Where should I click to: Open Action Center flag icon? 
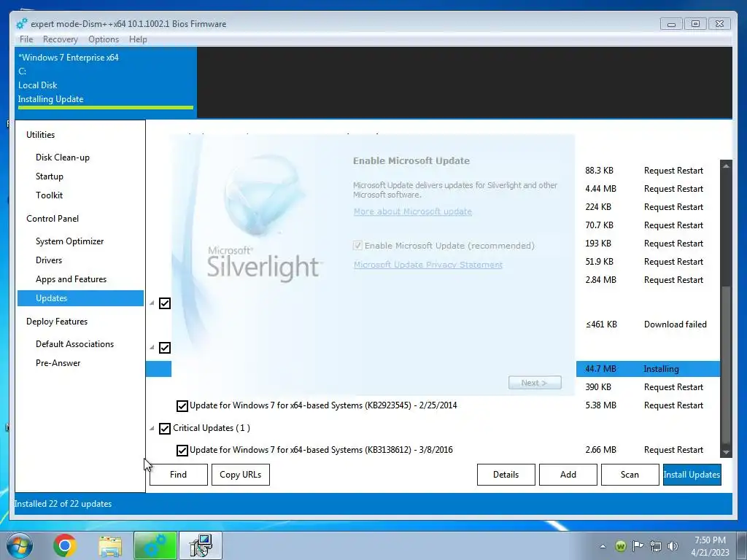point(638,545)
